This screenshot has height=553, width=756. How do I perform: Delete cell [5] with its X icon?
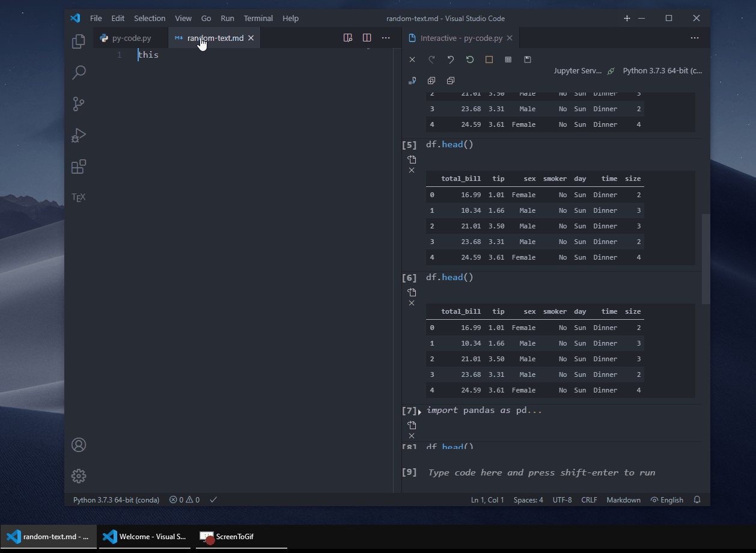(x=412, y=170)
